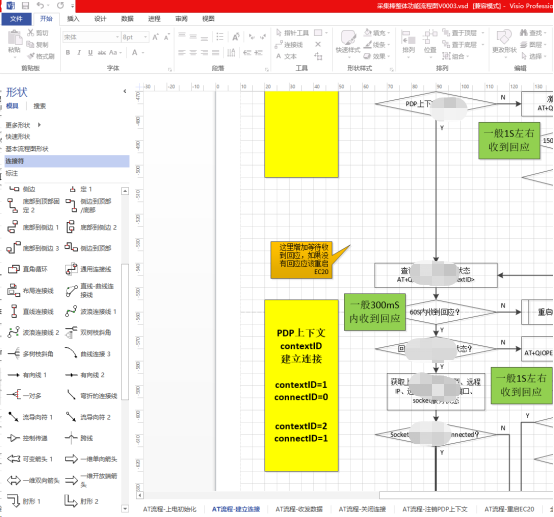Screen dimensions: 554x517
Task: Click scroll-up arrow of shapes list
Action: point(125,191)
